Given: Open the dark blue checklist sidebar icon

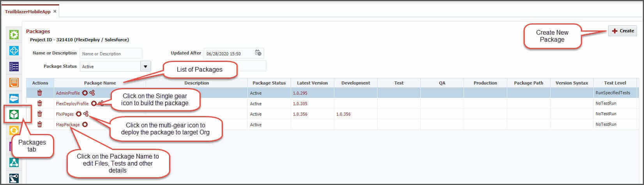Looking at the screenshot, I should tap(14, 67).
